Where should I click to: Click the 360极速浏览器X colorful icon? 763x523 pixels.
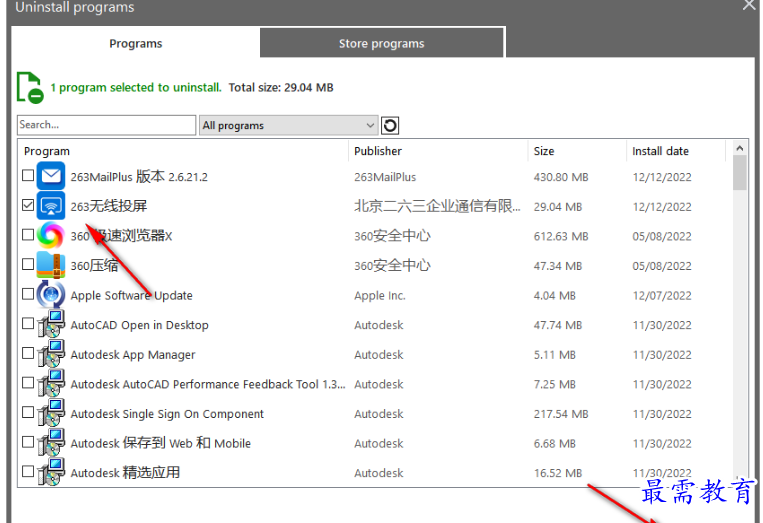[x=51, y=235]
